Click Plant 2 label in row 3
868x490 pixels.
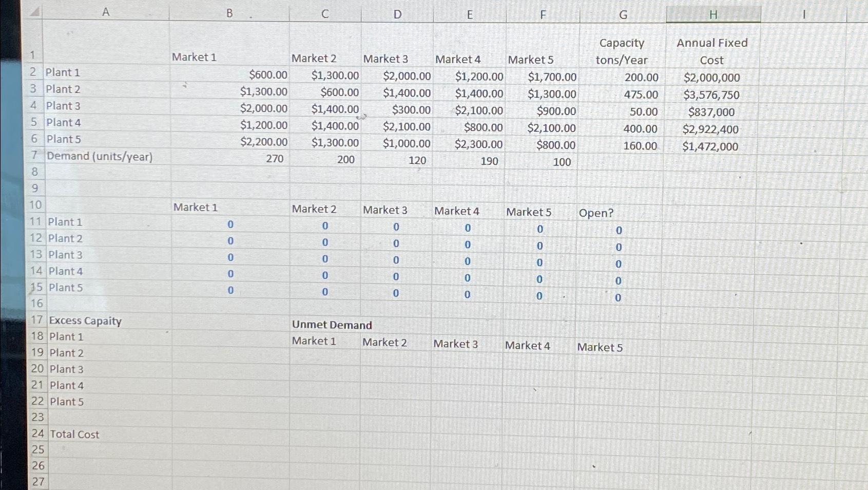[x=63, y=89]
